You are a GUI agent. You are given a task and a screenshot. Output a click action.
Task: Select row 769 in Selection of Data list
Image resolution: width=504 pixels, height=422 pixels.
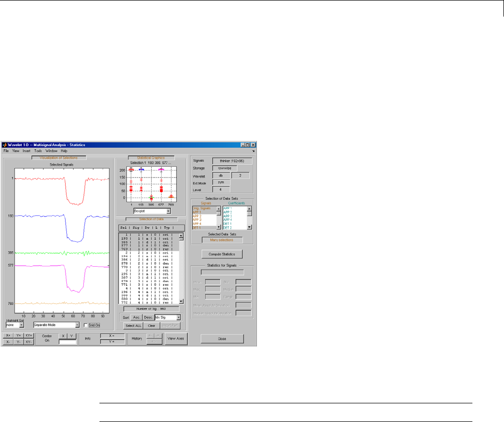pos(149,249)
